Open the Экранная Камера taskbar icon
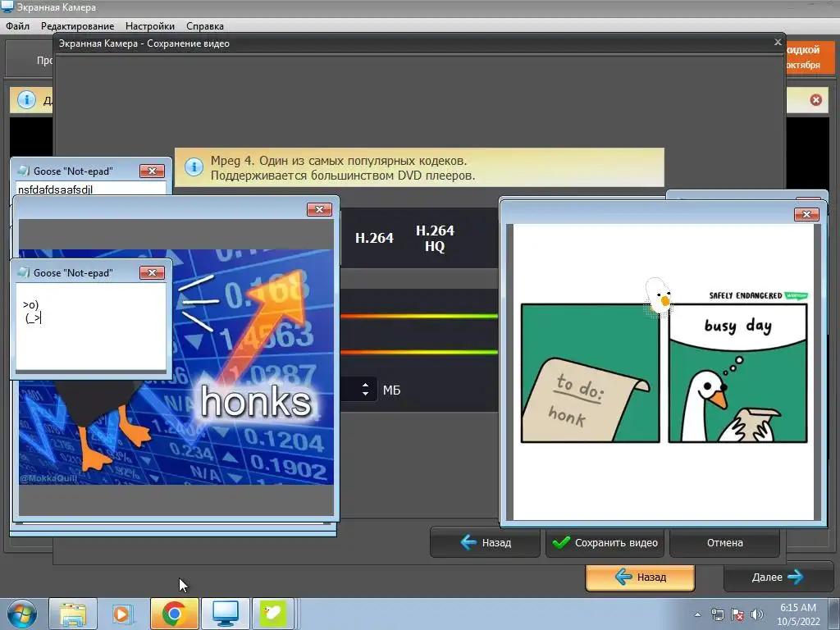Screen dimensions: 840x630 tap(225, 614)
